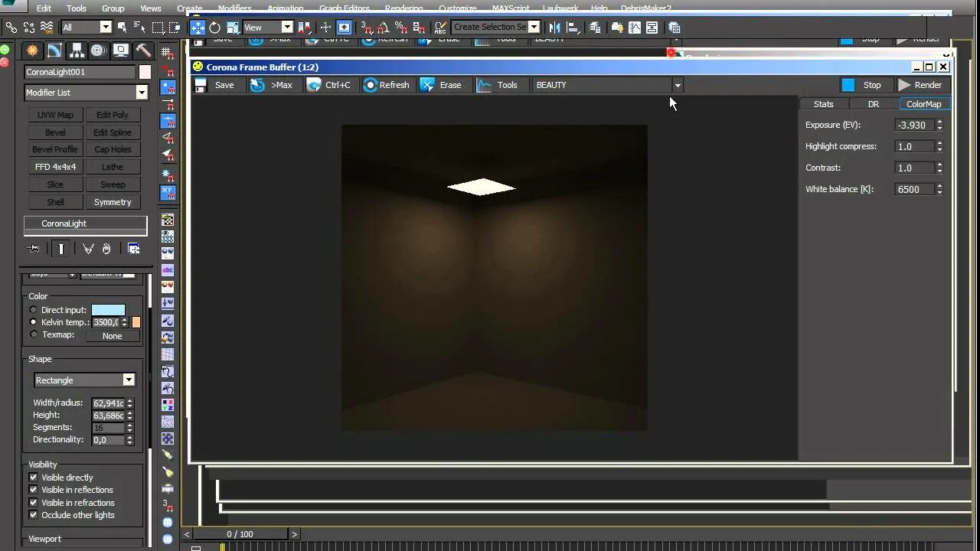Open the Hierarchy panel icon
Image resolution: width=980 pixels, height=551 pixels.
pyautogui.click(x=77, y=51)
